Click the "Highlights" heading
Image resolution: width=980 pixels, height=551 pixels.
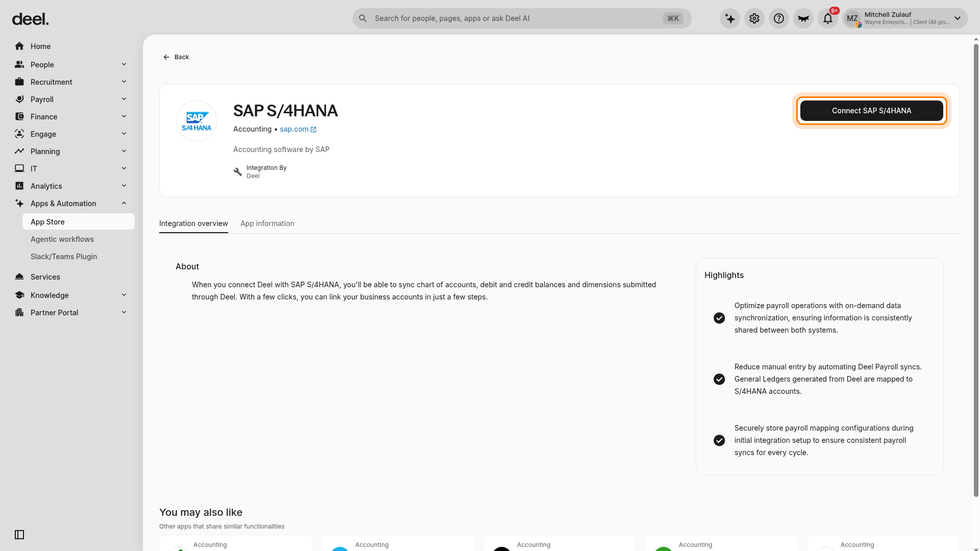tap(724, 275)
